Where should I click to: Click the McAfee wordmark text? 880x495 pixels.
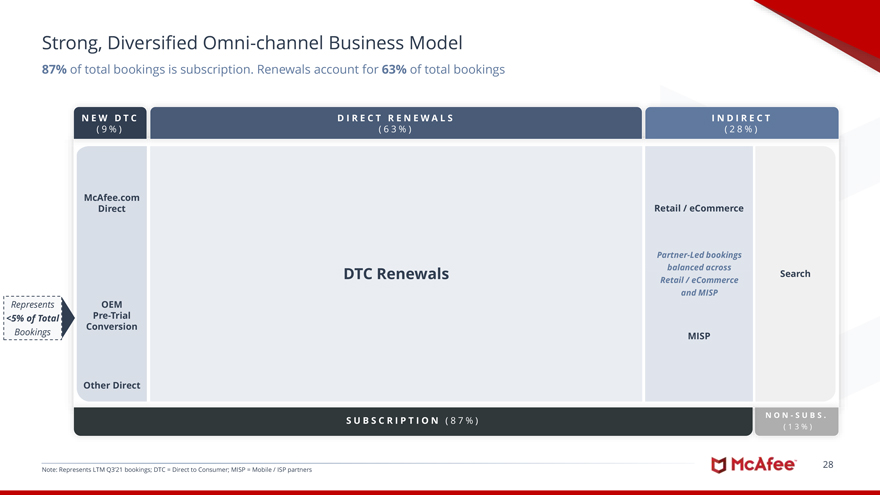tap(763, 465)
